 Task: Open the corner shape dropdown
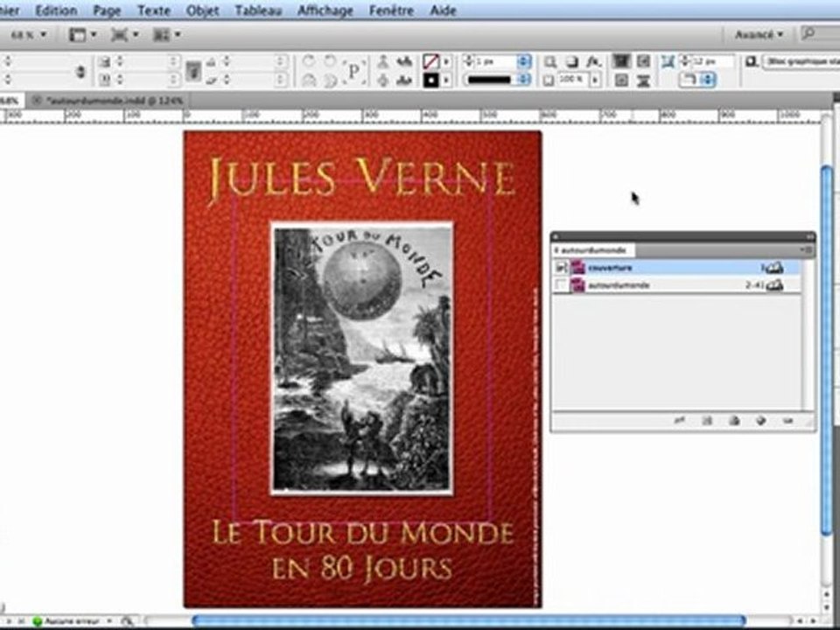coord(708,80)
